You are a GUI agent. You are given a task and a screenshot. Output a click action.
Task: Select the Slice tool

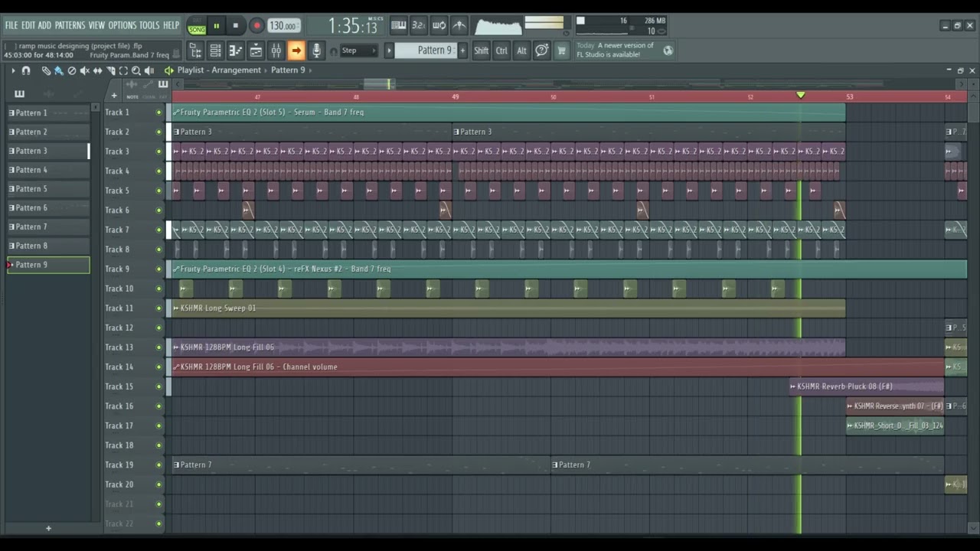(x=110, y=70)
